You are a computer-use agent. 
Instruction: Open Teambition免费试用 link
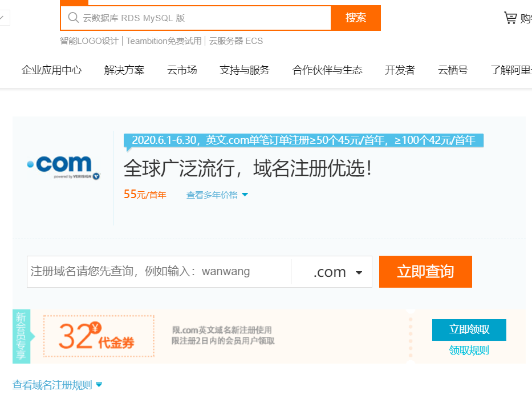[x=164, y=41]
